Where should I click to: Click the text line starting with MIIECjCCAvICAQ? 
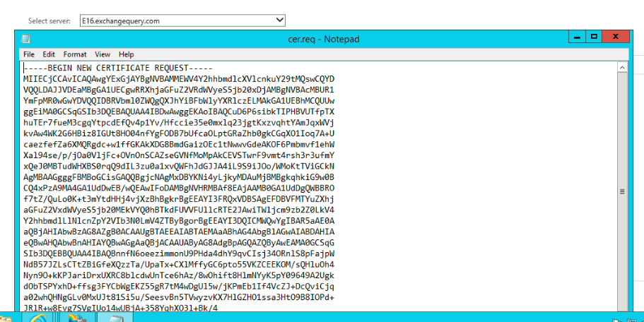tap(178, 78)
